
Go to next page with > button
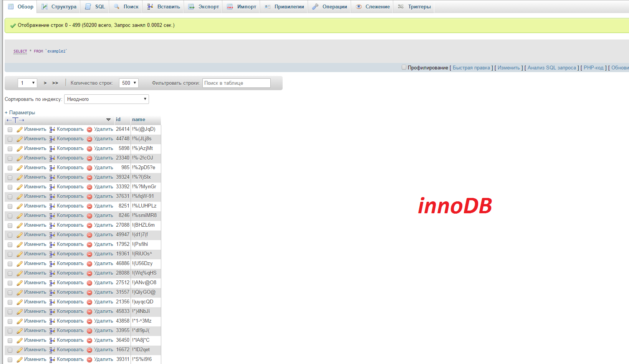pos(45,83)
